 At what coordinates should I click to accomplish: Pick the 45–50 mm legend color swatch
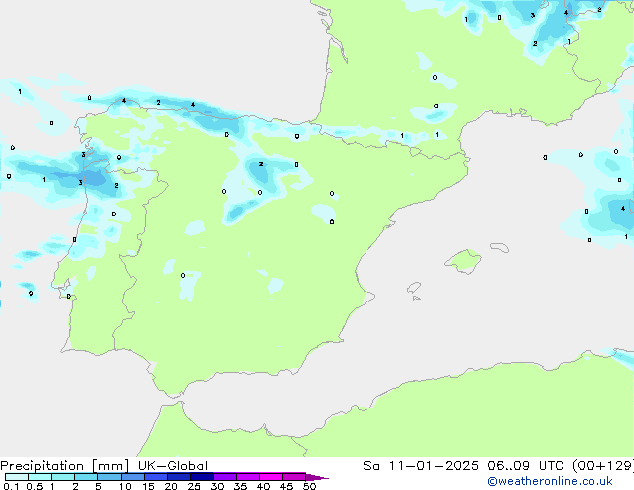coord(294,477)
